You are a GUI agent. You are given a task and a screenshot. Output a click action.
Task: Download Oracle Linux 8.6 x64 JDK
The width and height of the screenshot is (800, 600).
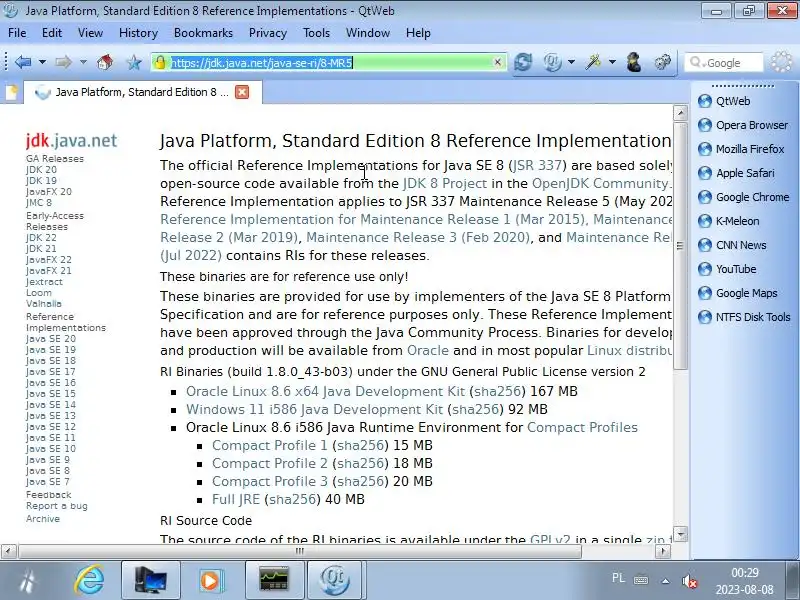tap(326, 391)
